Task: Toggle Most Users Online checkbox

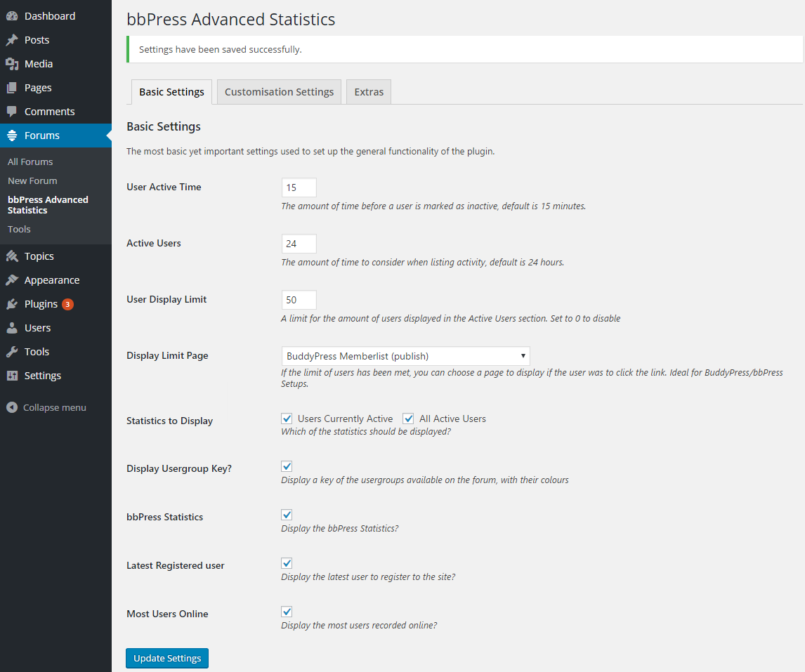Action: tap(287, 612)
